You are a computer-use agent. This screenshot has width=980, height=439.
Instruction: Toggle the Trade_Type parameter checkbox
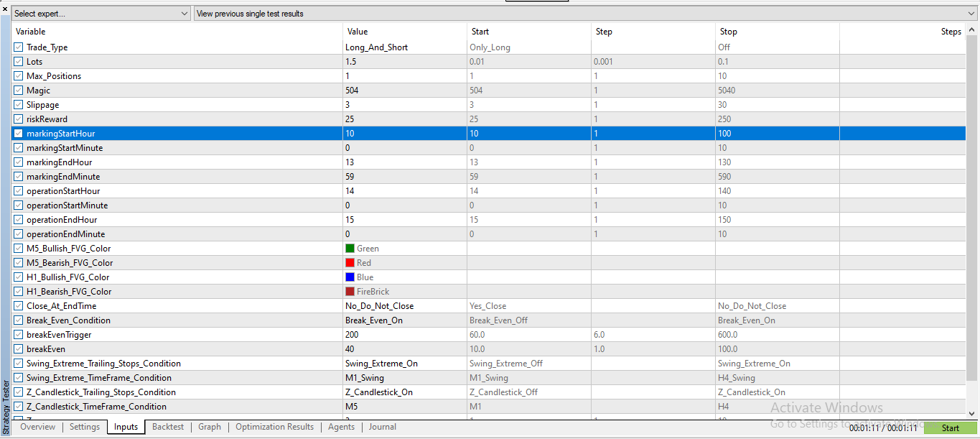pyautogui.click(x=17, y=47)
